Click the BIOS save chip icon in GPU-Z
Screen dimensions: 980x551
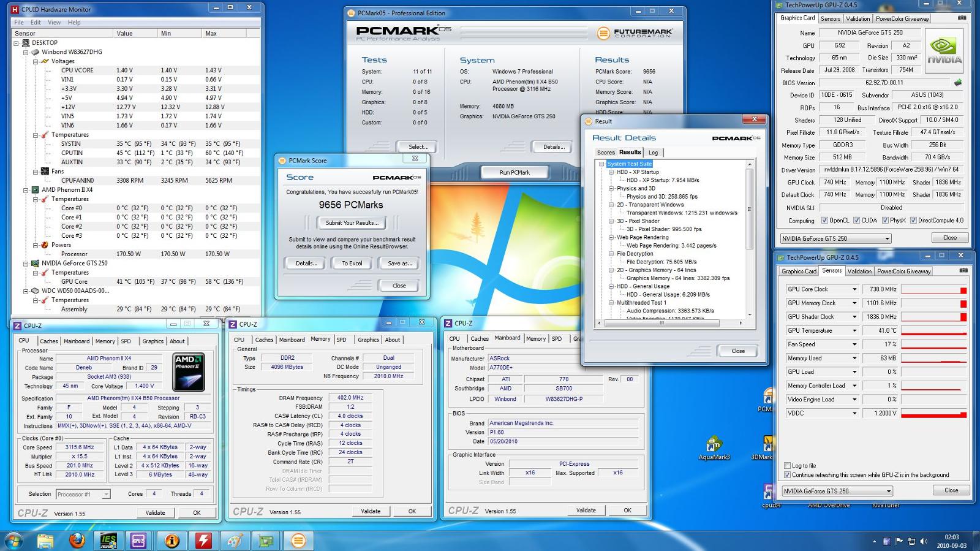pyautogui.click(x=958, y=83)
